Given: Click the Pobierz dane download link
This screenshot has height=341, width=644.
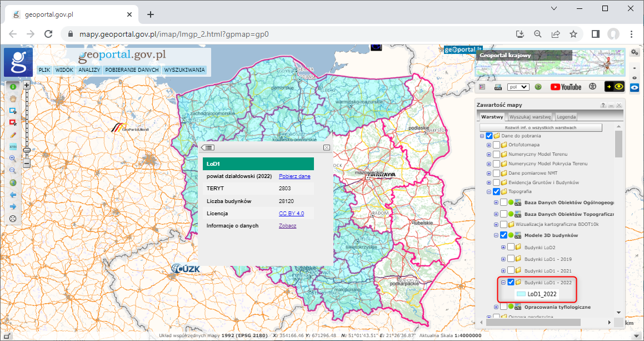Looking at the screenshot, I should 294,176.
